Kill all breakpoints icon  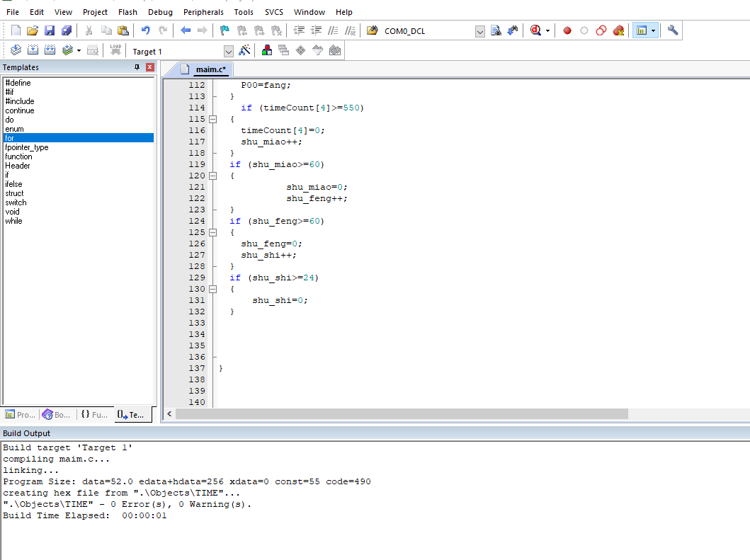click(618, 30)
